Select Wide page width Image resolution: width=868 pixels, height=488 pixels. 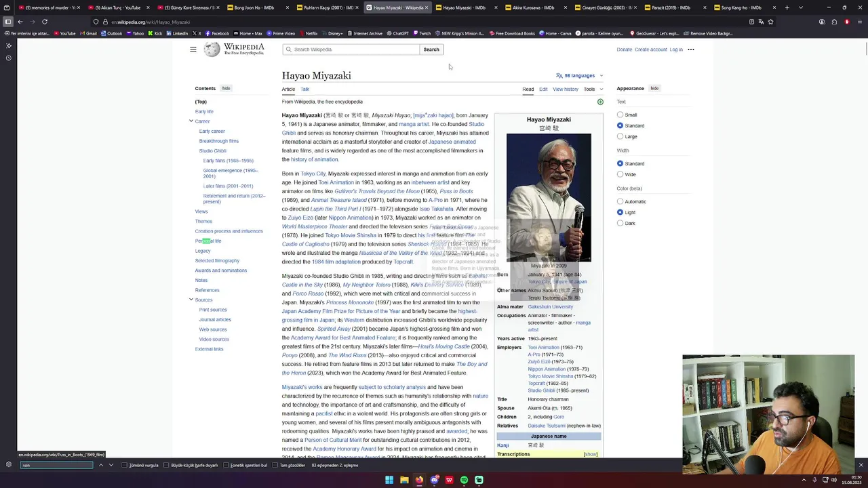[620, 175]
